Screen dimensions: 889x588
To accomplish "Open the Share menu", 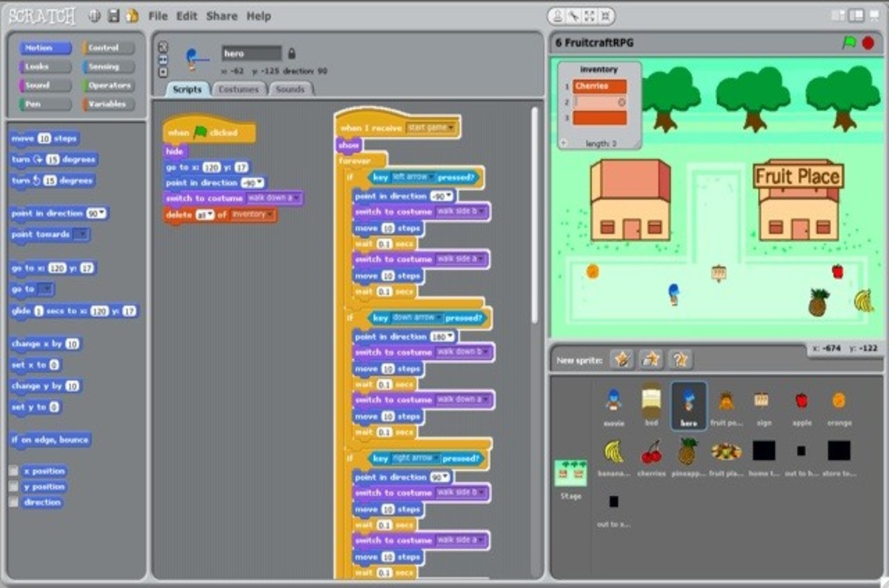I will 222,16.
